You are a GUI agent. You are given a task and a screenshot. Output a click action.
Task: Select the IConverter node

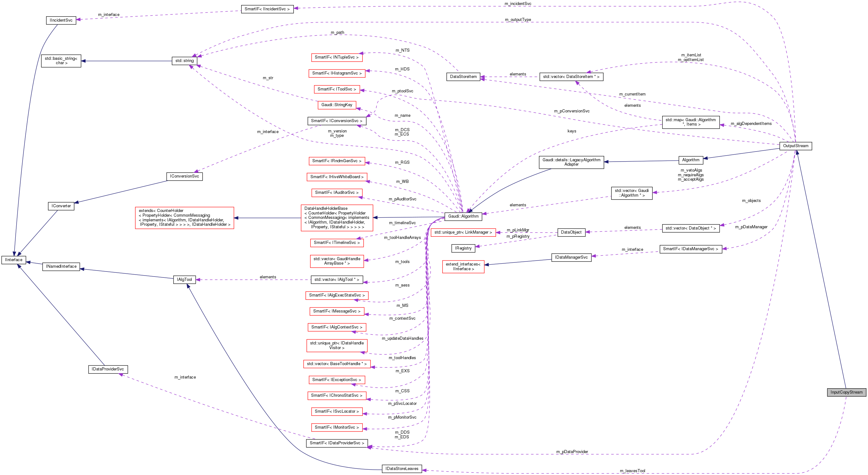coord(61,206)
